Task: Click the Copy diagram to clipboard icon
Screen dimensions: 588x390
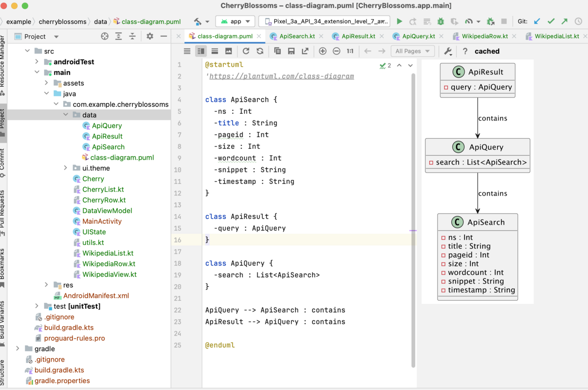Action: (277, 51)
